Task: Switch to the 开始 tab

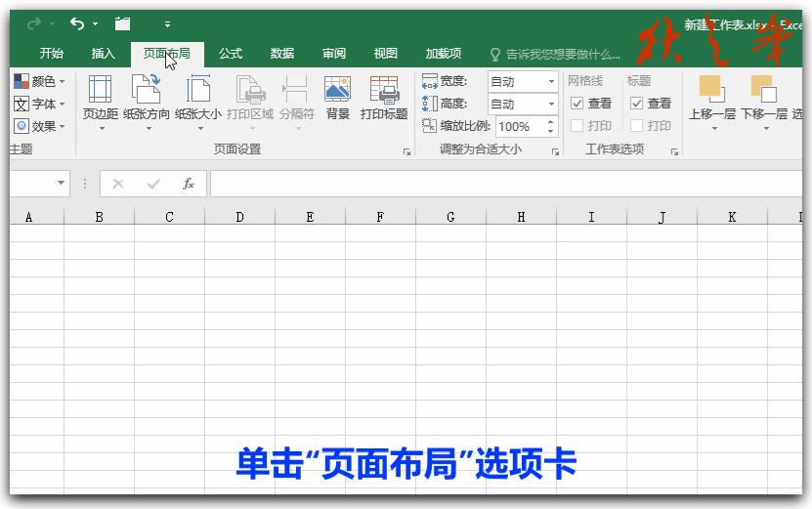Action: click(52, 54)
